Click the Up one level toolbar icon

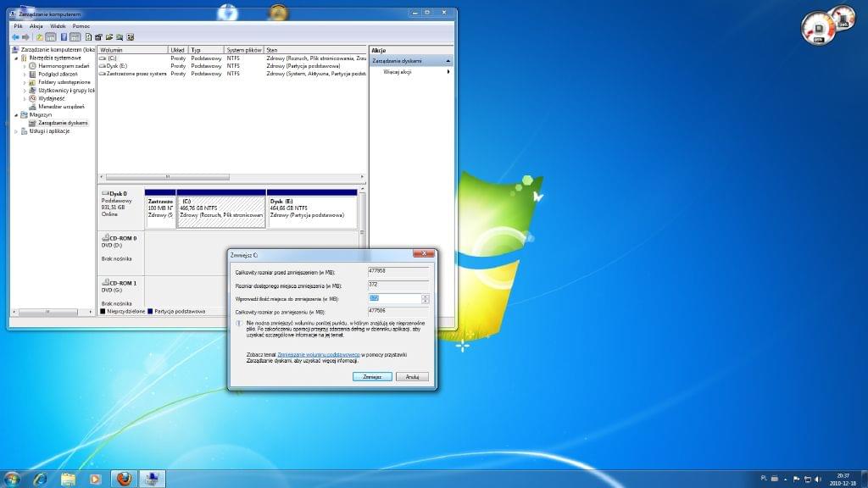click(x=39, y=37)
